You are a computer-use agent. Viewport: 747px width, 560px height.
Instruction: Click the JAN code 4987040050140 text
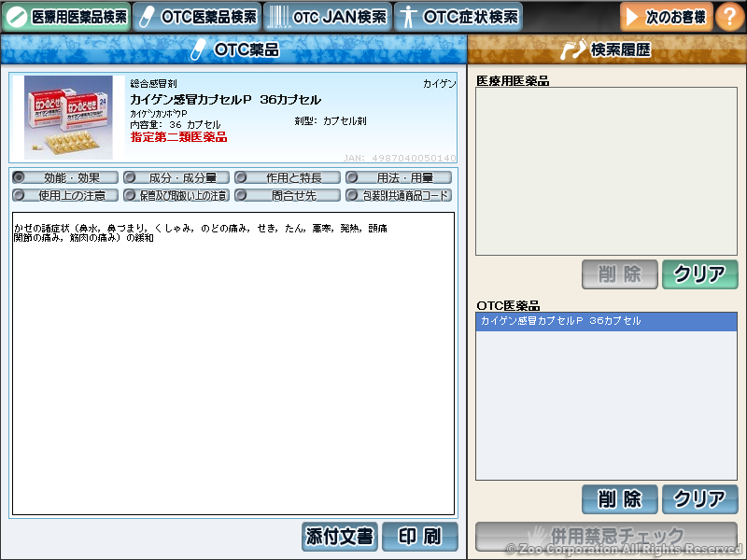400,158
